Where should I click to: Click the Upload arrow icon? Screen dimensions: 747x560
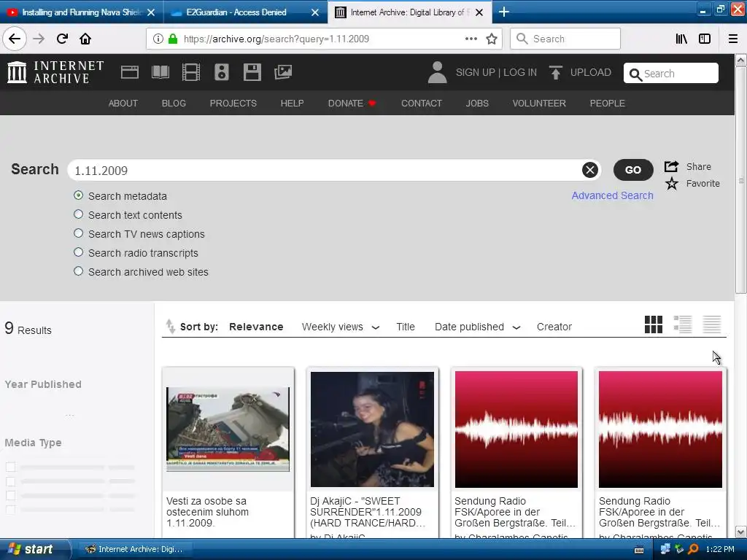[x=555, y=72]
